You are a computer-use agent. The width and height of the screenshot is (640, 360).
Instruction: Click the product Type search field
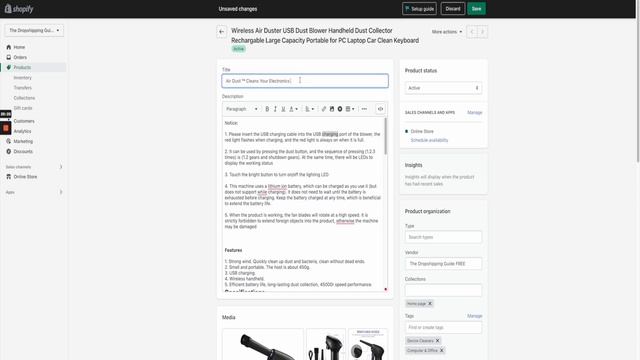point(443,237)
